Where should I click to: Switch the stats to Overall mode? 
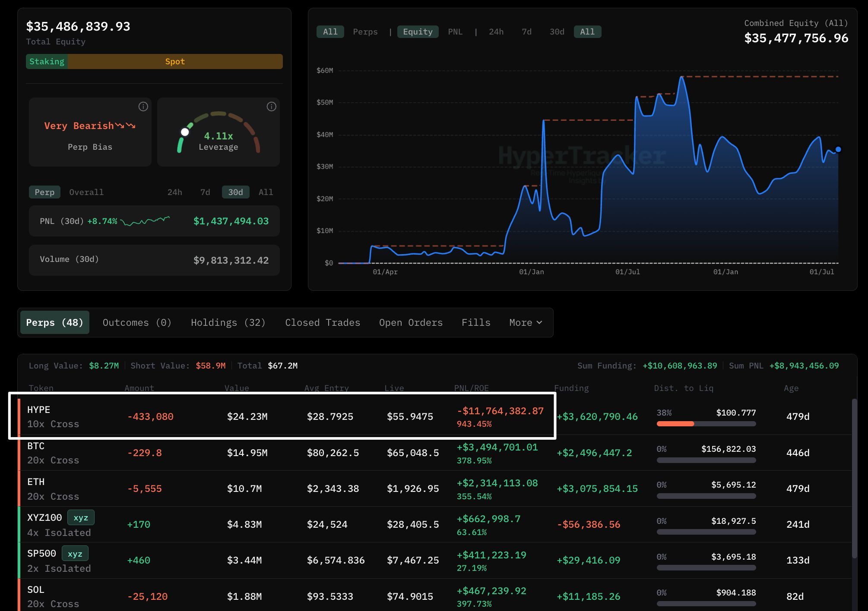coord(86,192)
